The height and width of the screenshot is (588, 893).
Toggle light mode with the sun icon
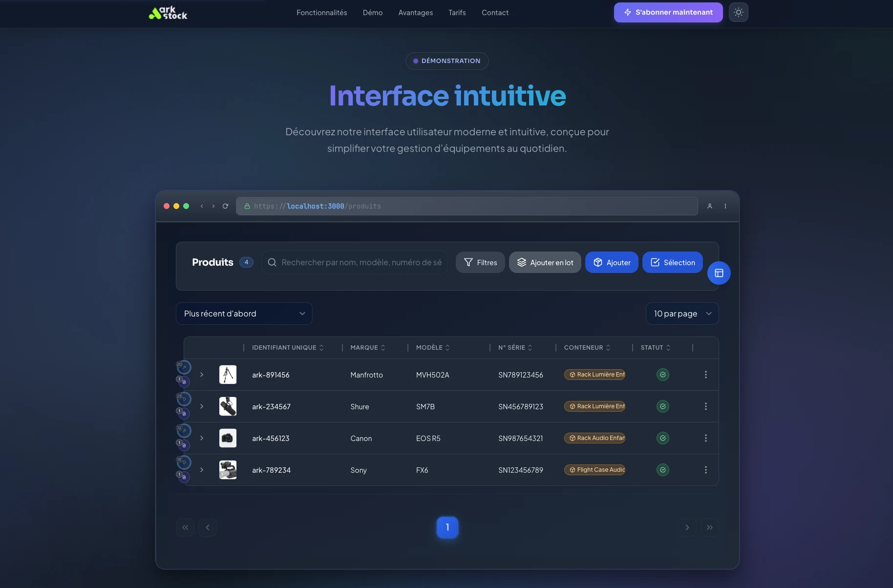[x=739, y=12]
